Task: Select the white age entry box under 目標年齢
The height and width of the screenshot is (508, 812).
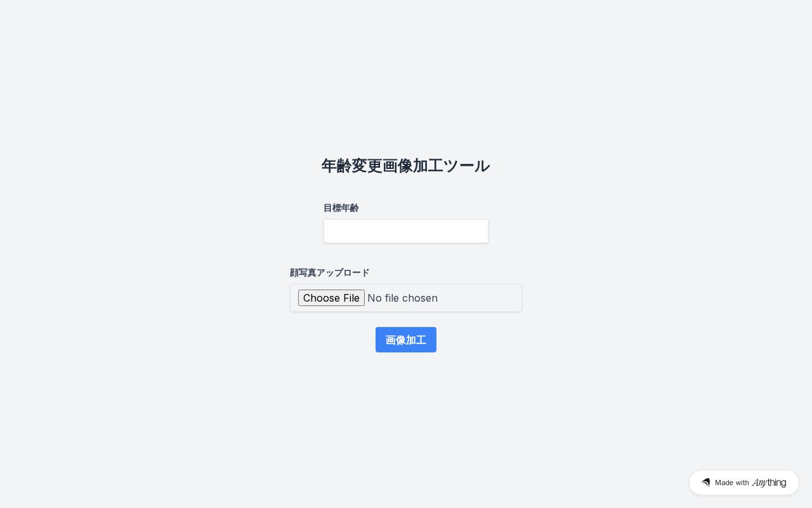Action: 406,231
